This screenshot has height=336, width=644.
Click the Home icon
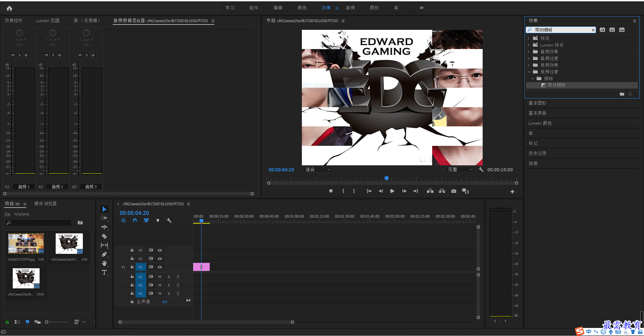pos(9,8)
